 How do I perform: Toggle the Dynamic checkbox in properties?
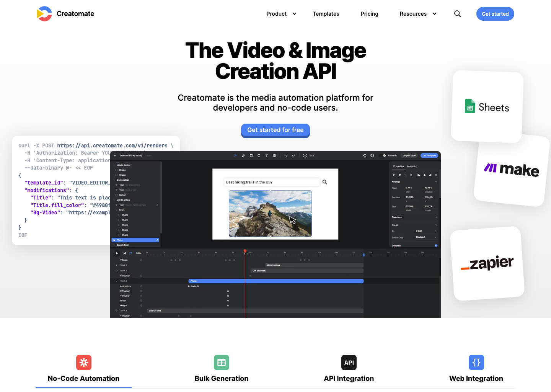(x=436, y=245)
